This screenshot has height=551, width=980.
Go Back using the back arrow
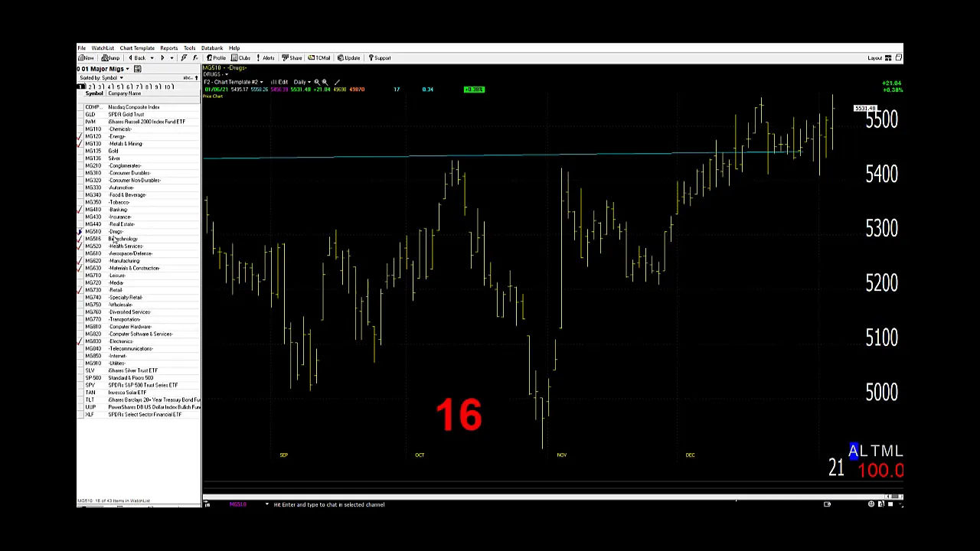click(138, 58)
